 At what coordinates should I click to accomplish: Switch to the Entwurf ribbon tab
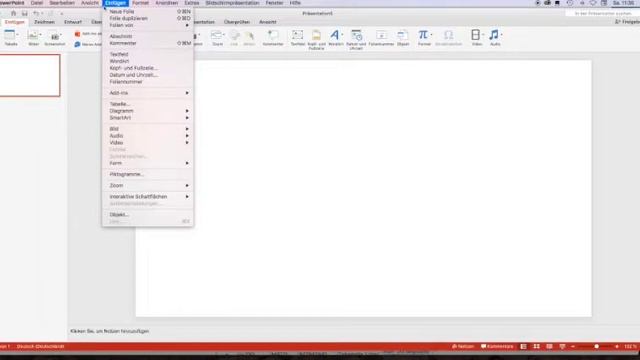coord(73,22)
